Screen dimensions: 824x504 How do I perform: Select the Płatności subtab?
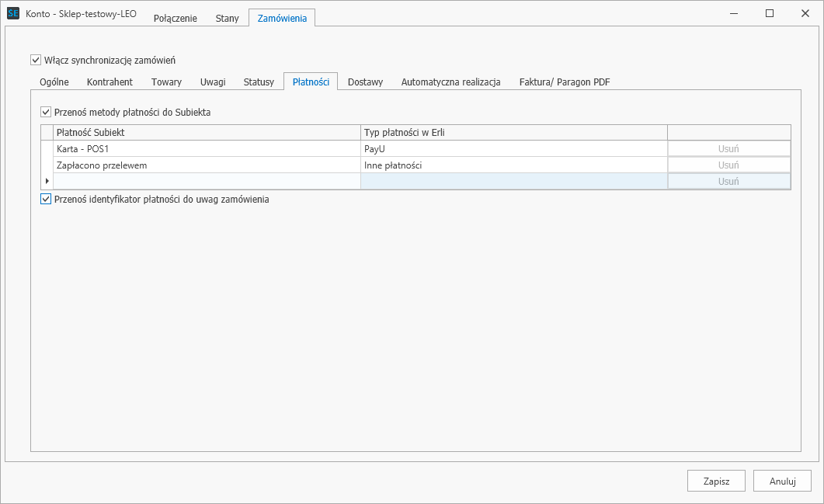coord(311,82)
